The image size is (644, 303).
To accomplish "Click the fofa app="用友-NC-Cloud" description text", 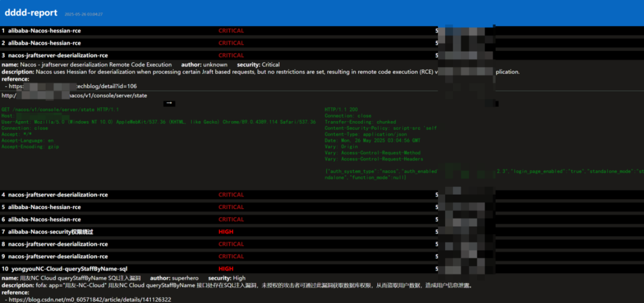I will 237,285.
